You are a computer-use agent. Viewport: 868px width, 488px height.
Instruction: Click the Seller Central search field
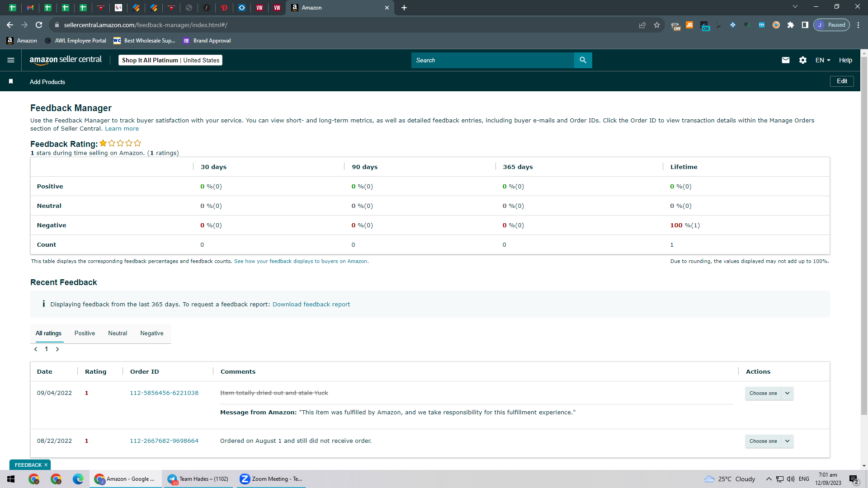[492, 60]
